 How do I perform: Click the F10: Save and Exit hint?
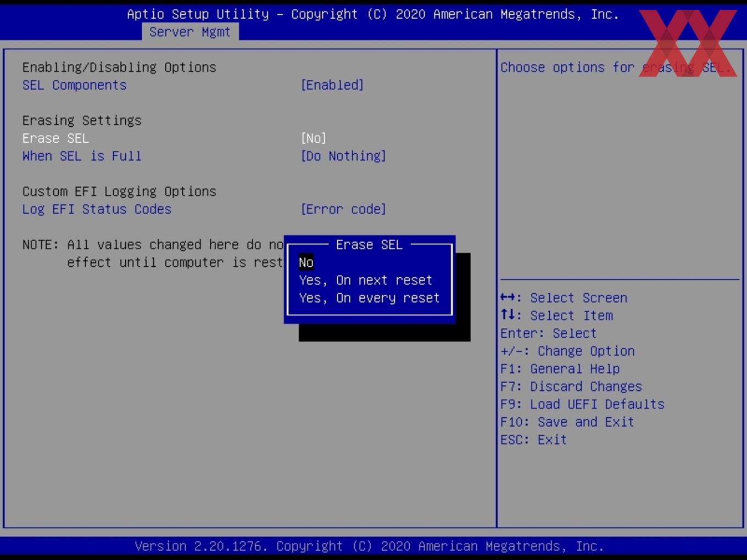pyautogui.click(x=567, y=422)
